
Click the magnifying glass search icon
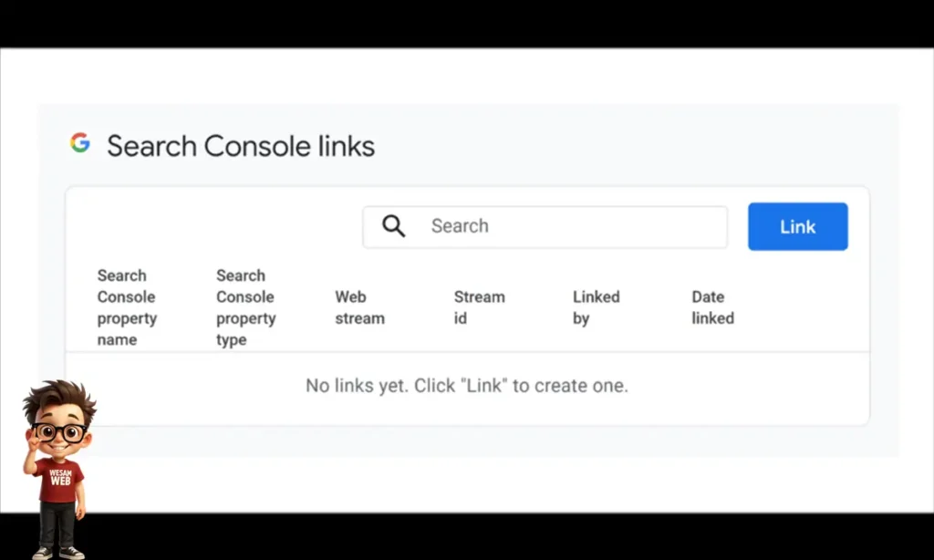[x=393, y=226]
